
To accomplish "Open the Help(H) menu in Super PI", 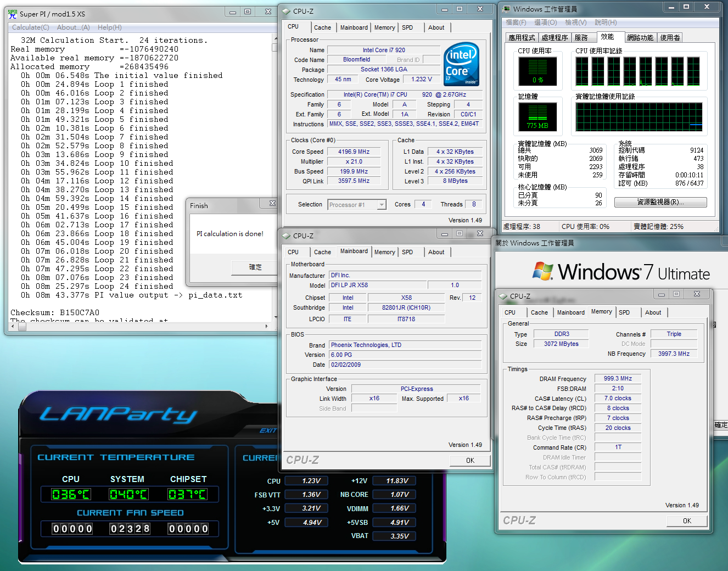I will point(110,27).
